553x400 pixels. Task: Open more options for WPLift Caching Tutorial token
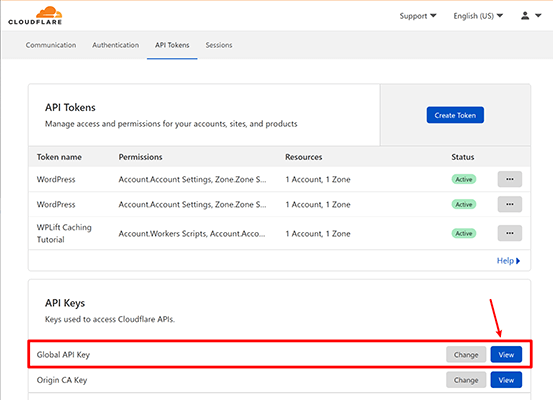tap(510, 233)
